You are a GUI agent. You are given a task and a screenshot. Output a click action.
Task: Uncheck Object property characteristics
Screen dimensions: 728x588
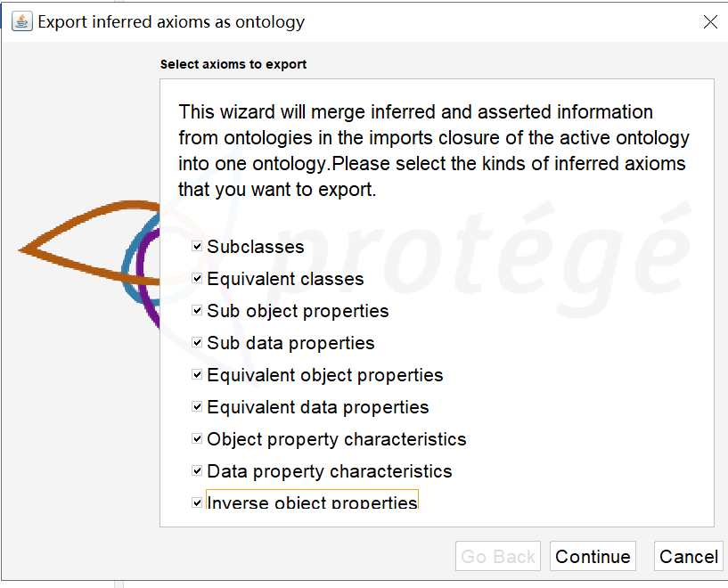(197, 438)
